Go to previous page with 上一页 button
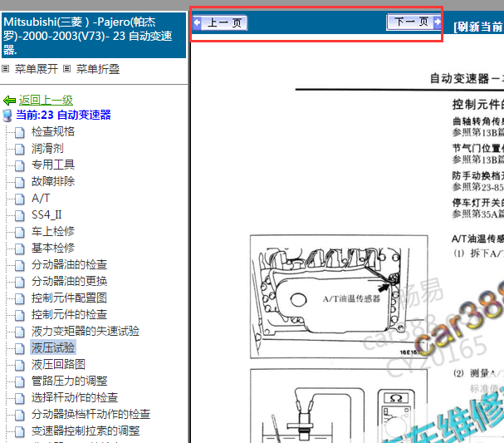This screenshot has height=443, width=504. pos(220,22)
